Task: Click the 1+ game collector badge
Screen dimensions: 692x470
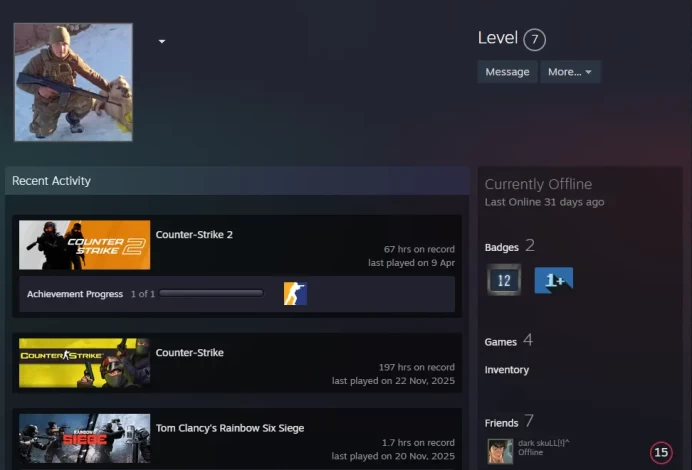Action: 554,280
